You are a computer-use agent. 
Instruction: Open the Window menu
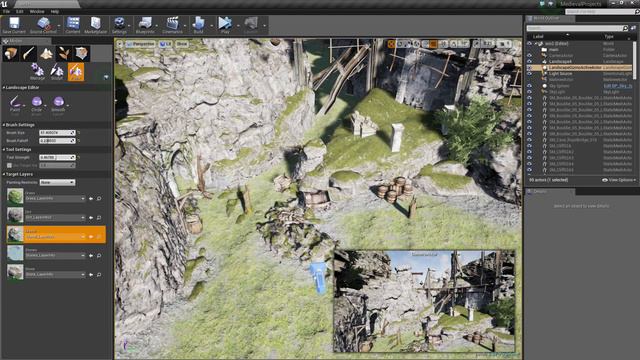click(x=37, y=11)
